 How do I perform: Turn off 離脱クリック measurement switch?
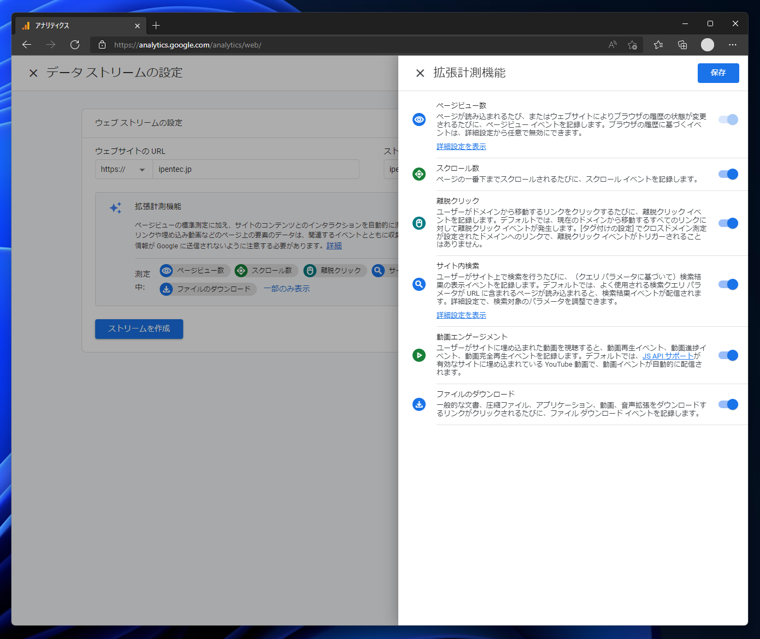click(x=728, y=223)
